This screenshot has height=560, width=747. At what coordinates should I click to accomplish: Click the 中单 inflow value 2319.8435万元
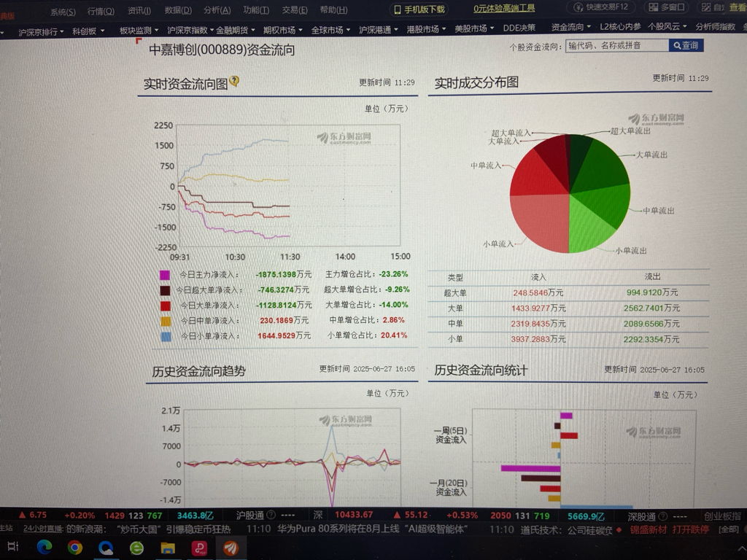coord(538,324)
